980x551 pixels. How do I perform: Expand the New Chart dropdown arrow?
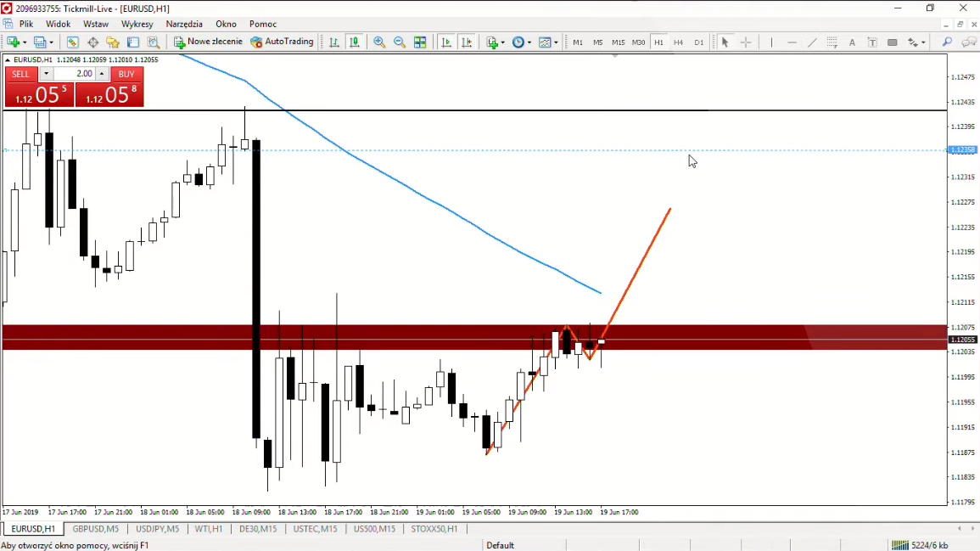click(x=25, y=42)
